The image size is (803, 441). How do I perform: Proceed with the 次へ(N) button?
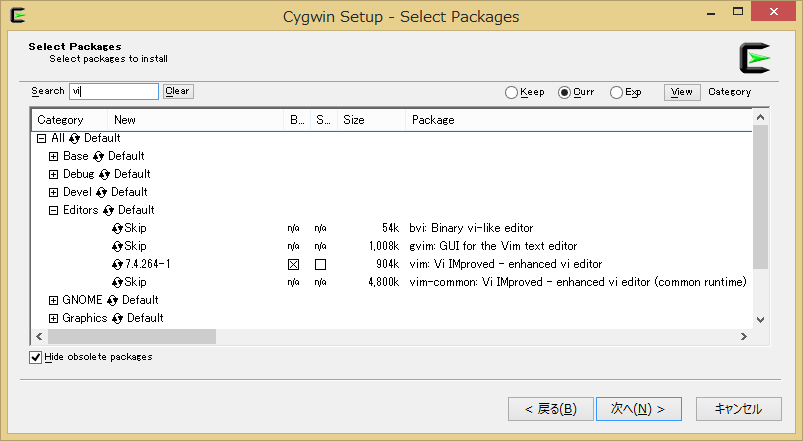(639, 409)
